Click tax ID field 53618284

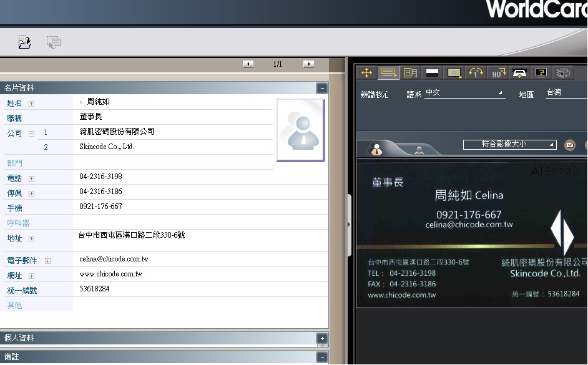[x=200, y=290]
